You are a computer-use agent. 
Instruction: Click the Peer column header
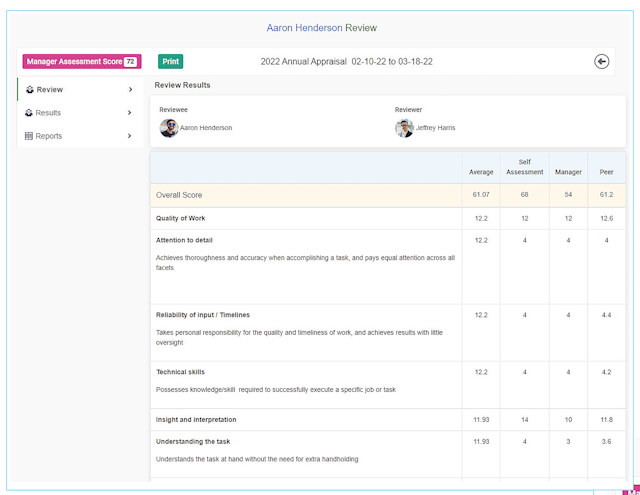click(x=607, y=172)
